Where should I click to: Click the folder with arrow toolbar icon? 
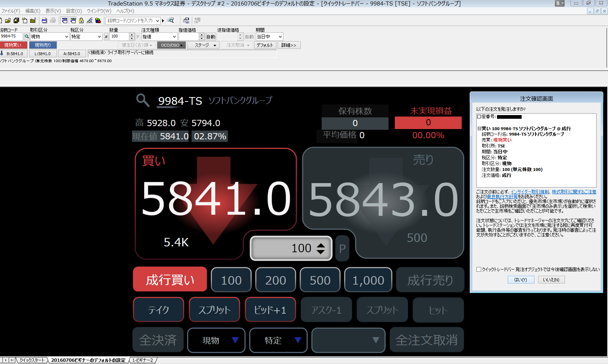point(33,21)
